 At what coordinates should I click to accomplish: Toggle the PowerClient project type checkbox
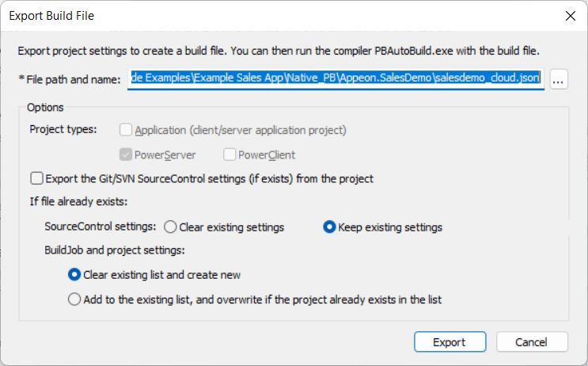point(230,154)
